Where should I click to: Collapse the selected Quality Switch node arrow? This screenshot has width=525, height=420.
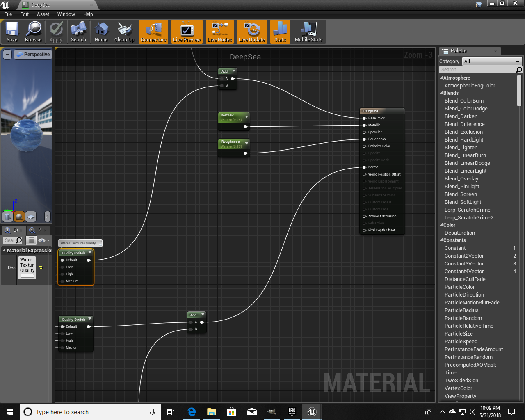pyautogui.click(x=90, y=253)
